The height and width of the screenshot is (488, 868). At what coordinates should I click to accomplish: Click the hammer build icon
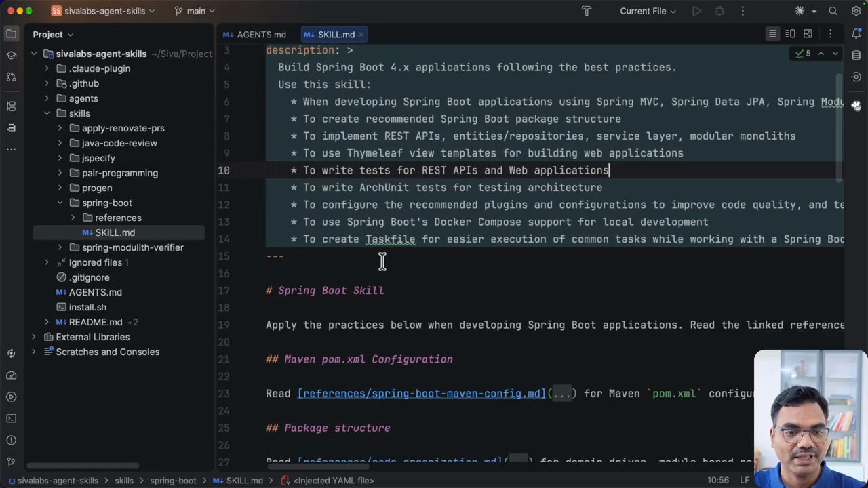[587, 11]
